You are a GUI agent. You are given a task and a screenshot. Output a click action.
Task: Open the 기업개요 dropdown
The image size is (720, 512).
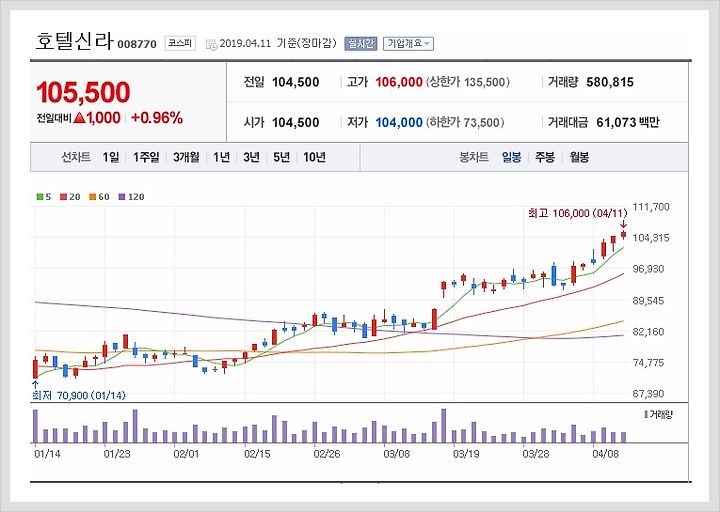click(408, 44)
